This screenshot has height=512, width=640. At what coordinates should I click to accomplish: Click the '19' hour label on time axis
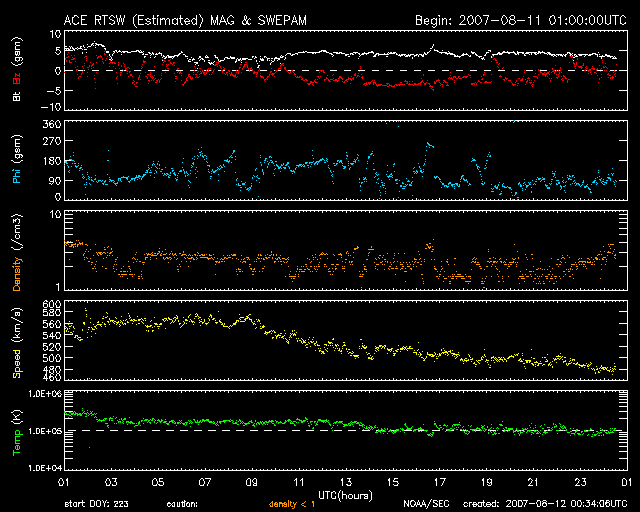coord(487,483)
